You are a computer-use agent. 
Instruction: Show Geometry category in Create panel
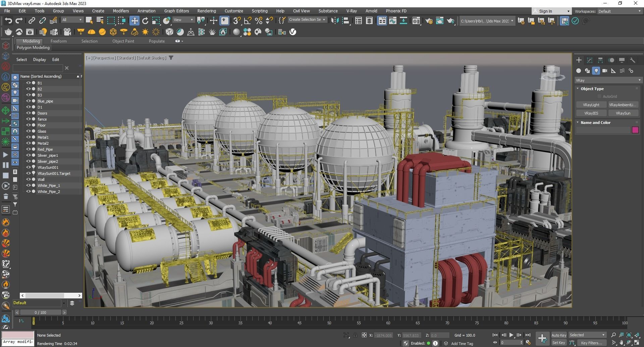(579, 71)
